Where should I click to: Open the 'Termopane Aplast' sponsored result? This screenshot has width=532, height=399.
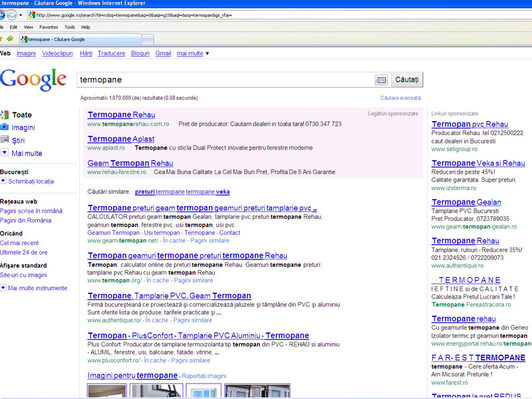pyautogui.click(x=121, y=139)
